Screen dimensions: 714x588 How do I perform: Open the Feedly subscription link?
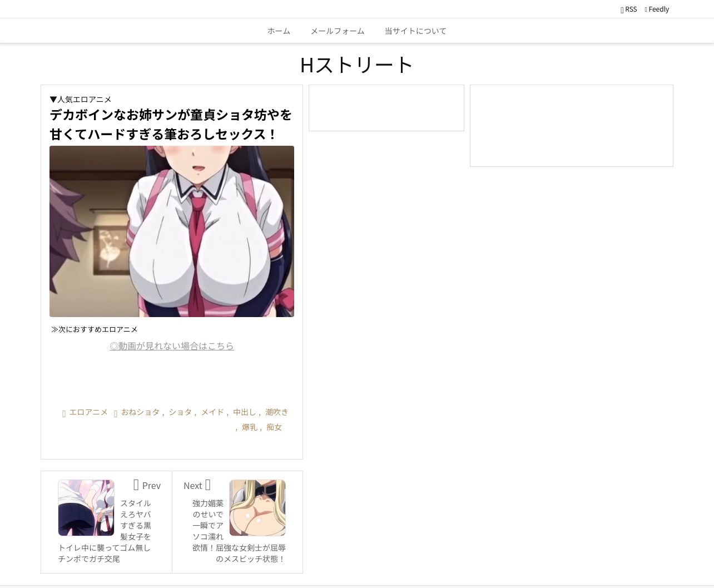pos(657,9)
